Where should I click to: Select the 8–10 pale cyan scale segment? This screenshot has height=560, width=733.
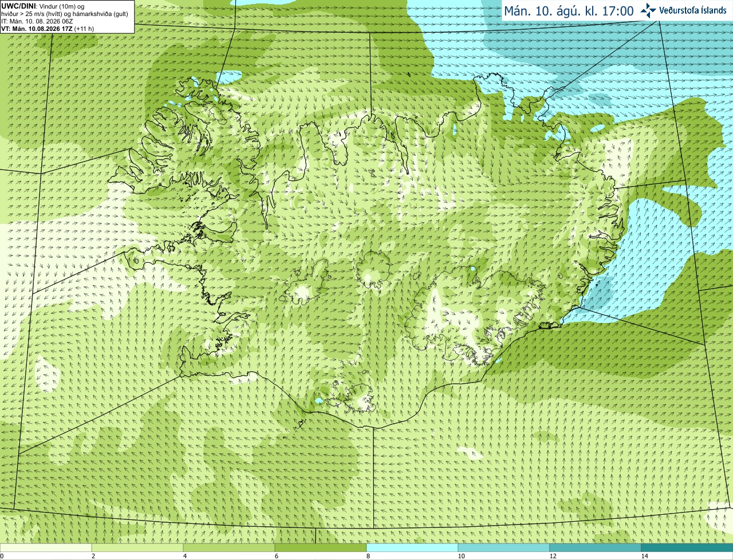pos(412,547)
